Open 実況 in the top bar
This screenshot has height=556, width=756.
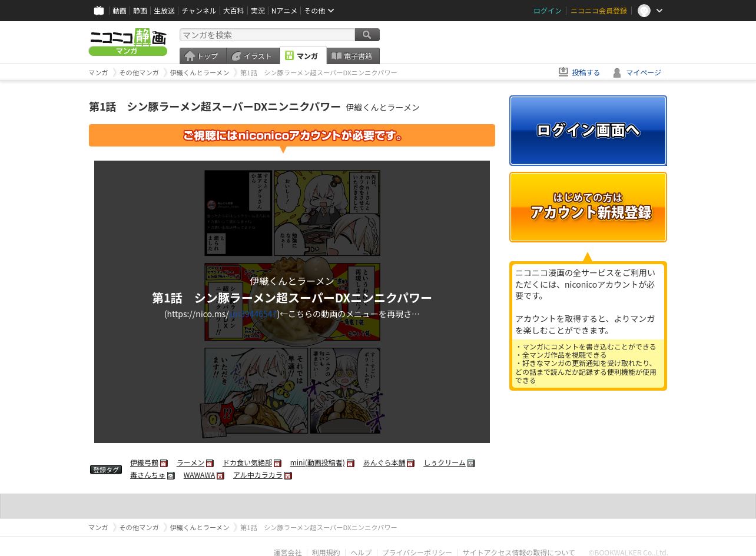click(258, 11)
